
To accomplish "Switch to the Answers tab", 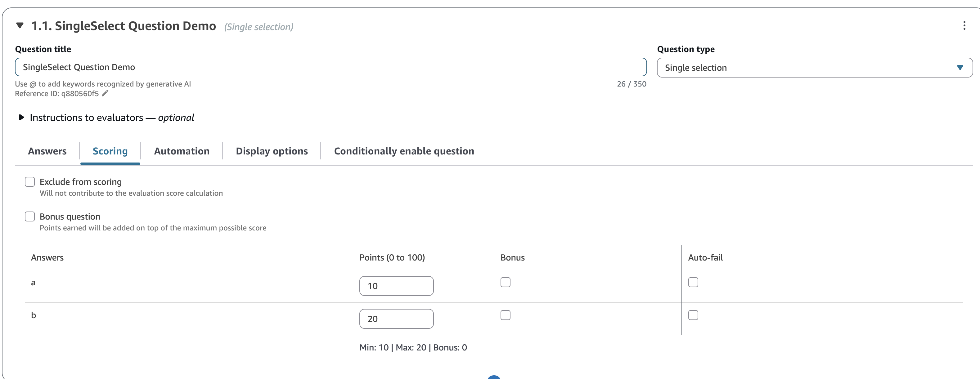I will 47,151.
